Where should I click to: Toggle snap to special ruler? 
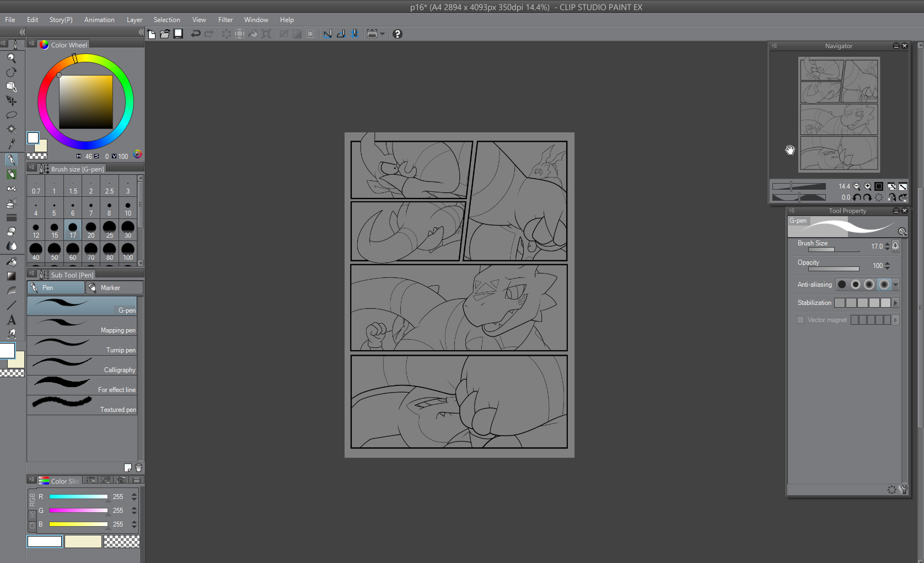341,34
